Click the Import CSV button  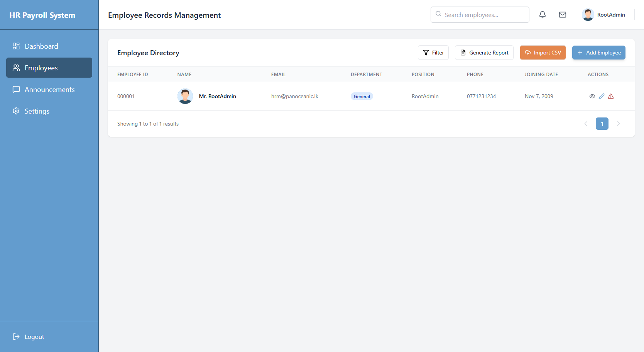pos(543,53)
